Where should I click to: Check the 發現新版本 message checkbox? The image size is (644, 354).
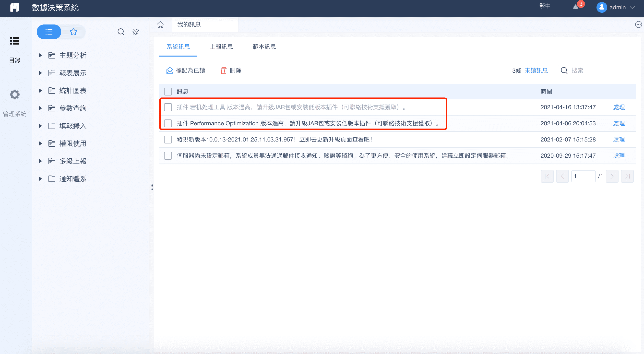click(168, 140)
